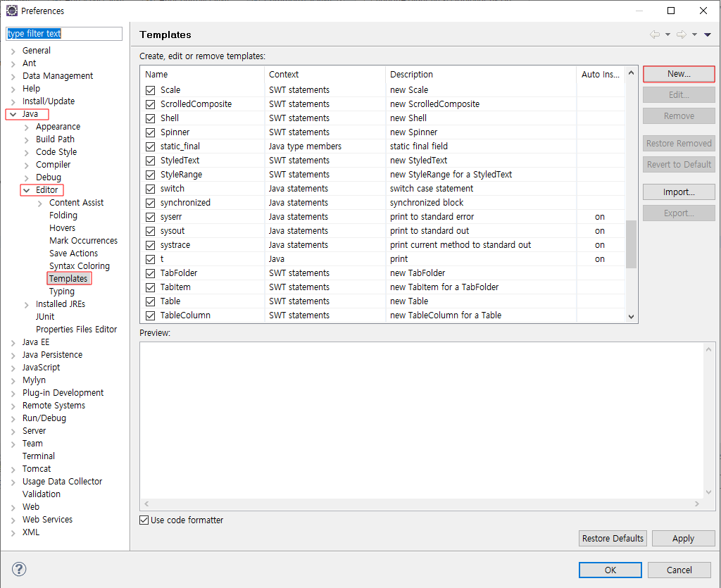Click the New... template button
The image size is (721, 588).
pyautogui.click(x=679, y=74)
